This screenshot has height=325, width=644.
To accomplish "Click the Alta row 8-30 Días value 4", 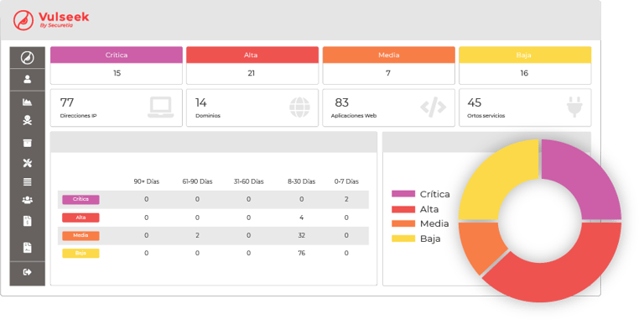I will click(302, 218).
